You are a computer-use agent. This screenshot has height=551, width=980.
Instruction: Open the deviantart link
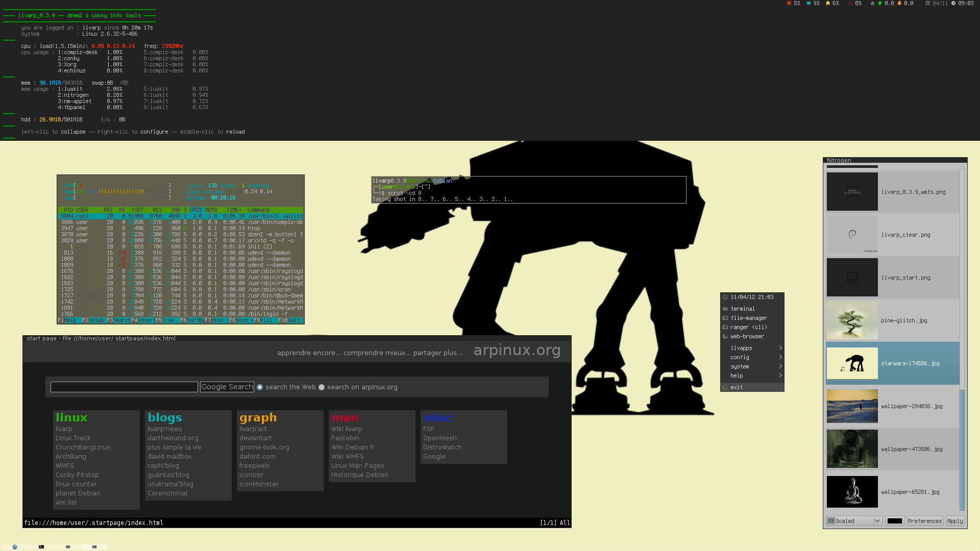(x=255, y=438)
